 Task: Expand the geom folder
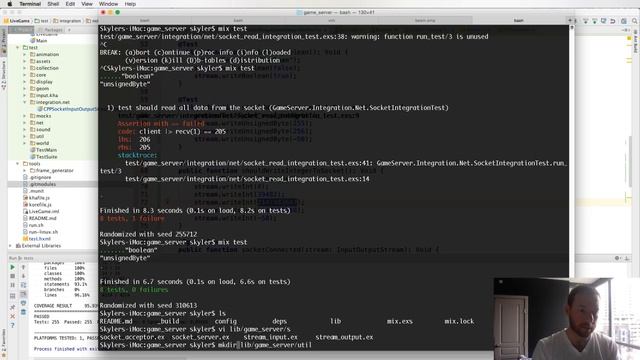point(25,89)
